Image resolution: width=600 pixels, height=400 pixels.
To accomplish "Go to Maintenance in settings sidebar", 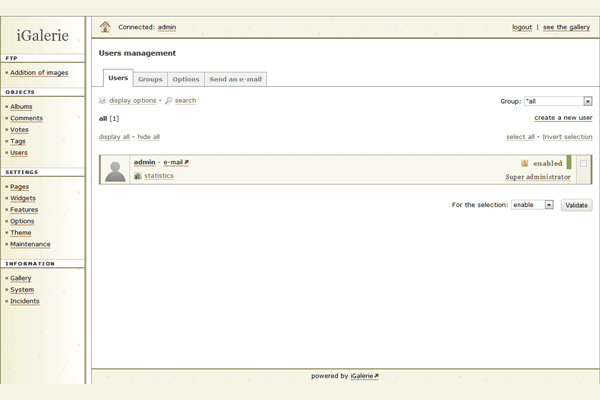I will point(30,244).
